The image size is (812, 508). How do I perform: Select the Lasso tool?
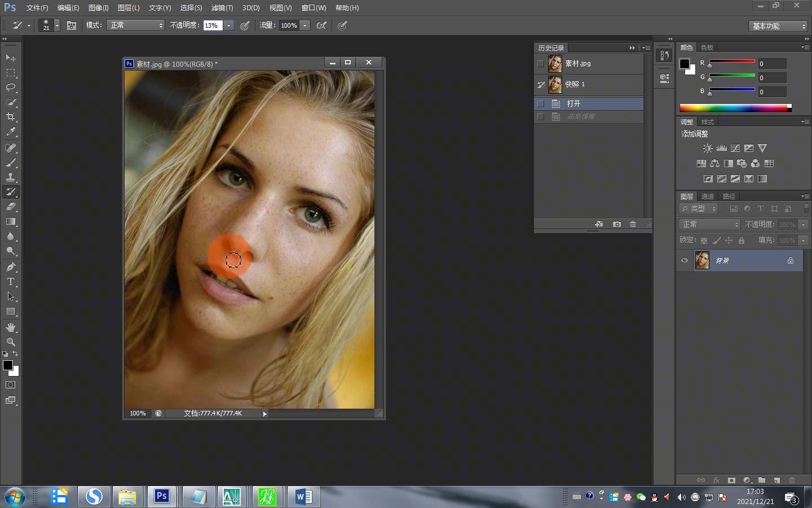[11, 87]
